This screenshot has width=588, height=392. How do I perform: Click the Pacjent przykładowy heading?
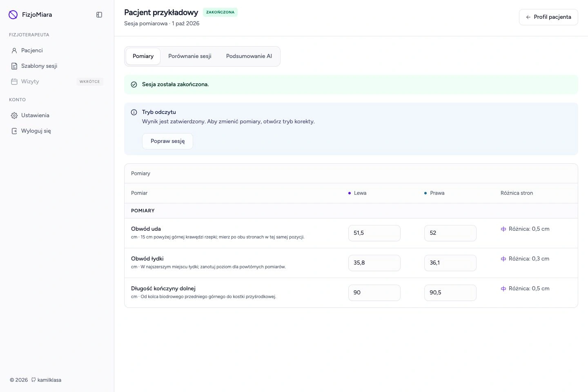pos(161,13)
